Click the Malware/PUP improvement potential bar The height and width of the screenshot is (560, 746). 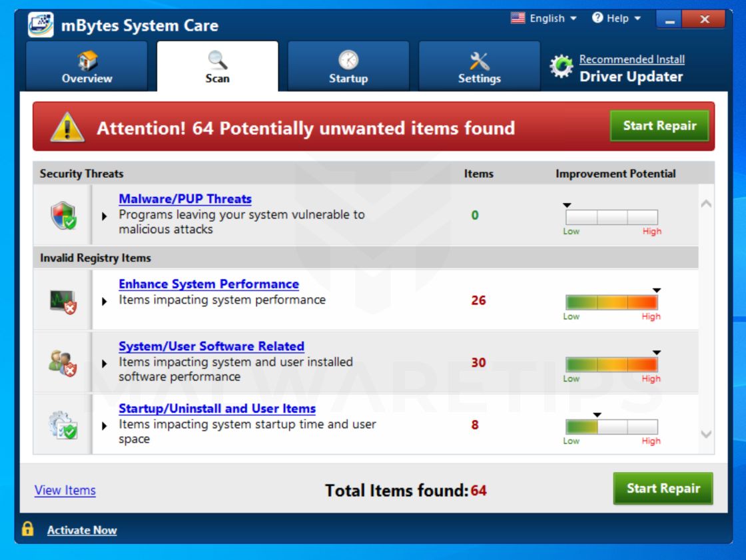pos(611,217)
